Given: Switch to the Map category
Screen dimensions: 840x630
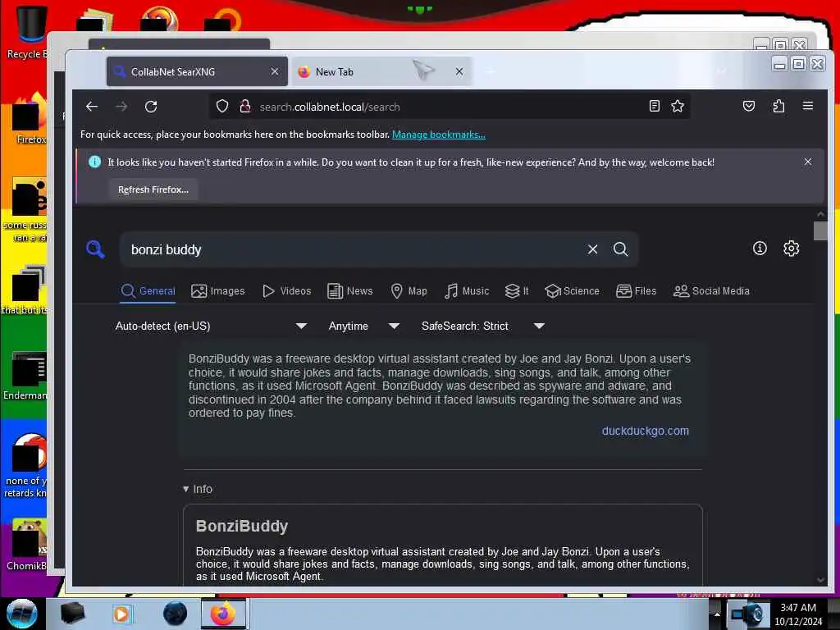Looking at the screenshot, I should pyautogui.click(x=409, y=291).
